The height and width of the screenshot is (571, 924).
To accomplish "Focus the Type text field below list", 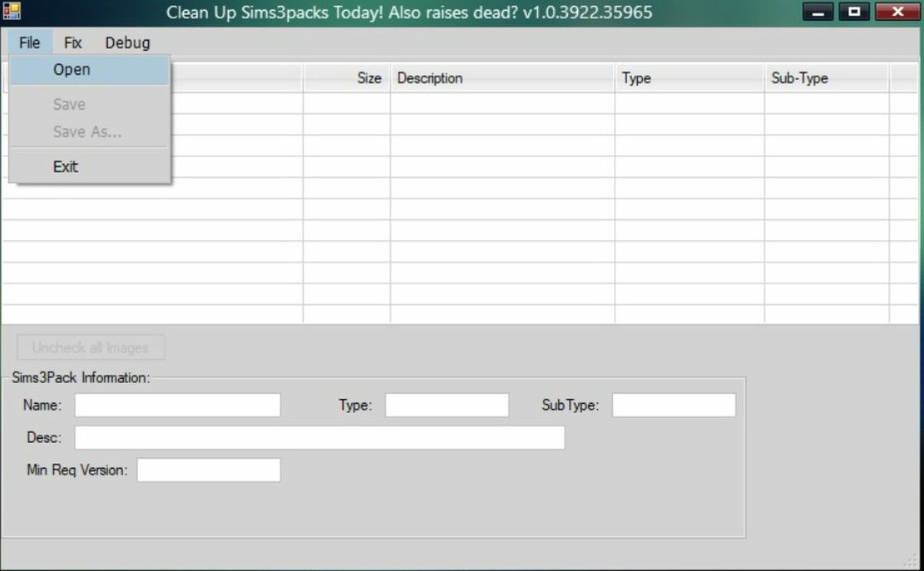I will point(447,405).
